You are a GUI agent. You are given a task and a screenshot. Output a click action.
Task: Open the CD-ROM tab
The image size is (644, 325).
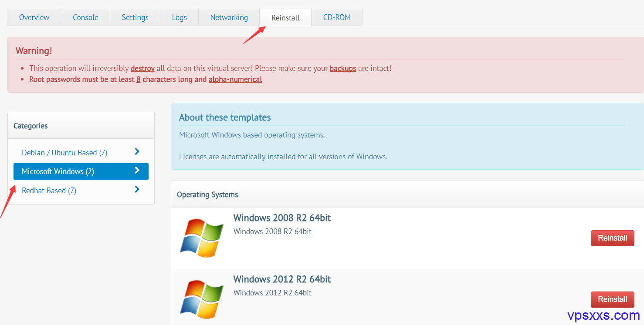point(337,17)
